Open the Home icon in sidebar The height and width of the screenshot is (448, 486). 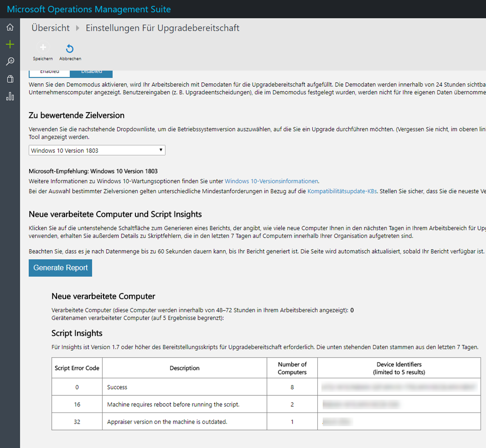[x=10, y=27]
